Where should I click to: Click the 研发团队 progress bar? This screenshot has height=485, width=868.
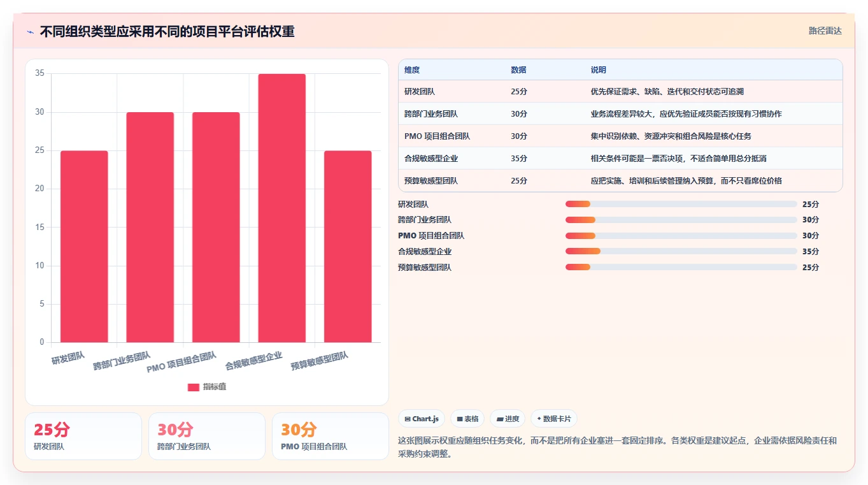[681, 204]
